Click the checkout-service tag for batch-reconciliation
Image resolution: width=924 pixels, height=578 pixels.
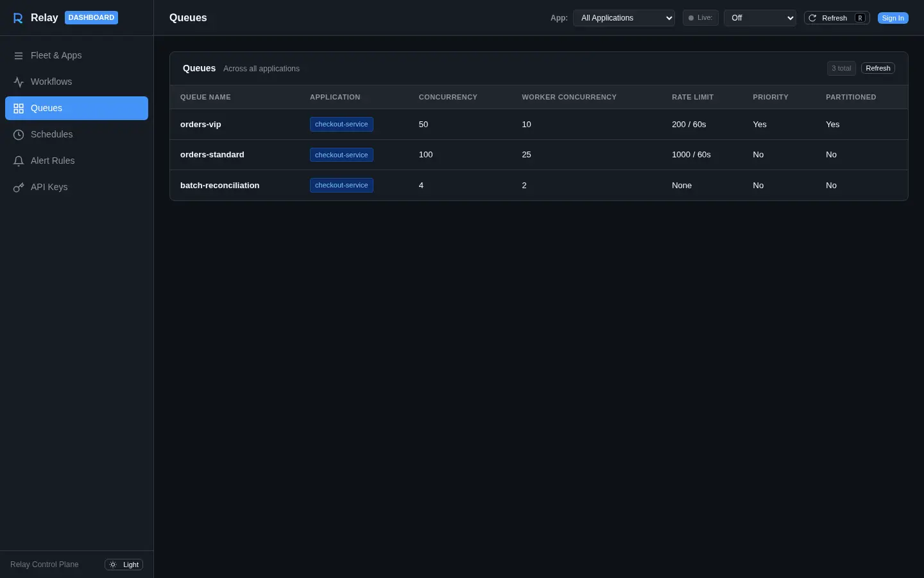point(341,185)
